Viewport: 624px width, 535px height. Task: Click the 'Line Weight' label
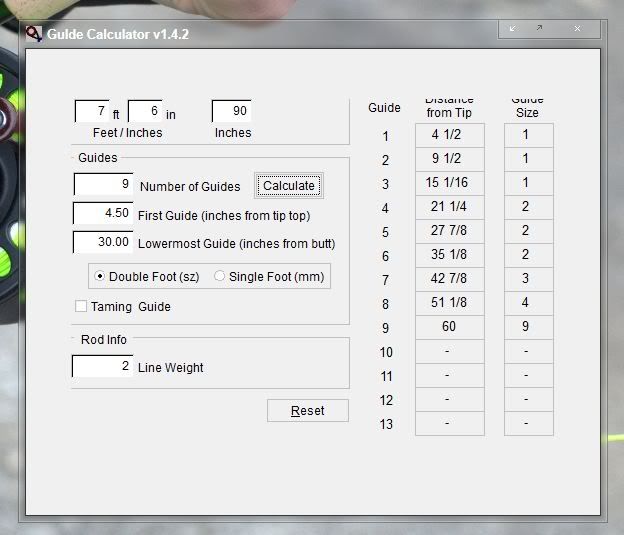170,367
